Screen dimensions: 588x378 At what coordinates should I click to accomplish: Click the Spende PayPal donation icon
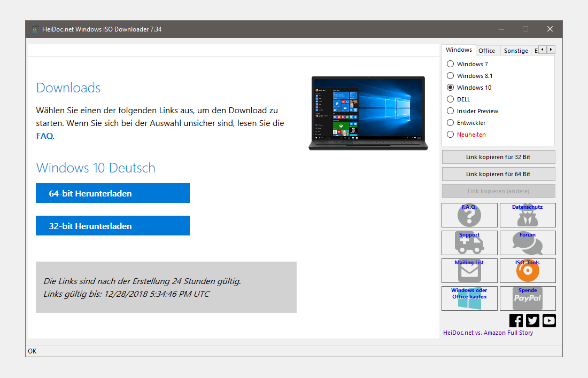click(x=528, y=298)
